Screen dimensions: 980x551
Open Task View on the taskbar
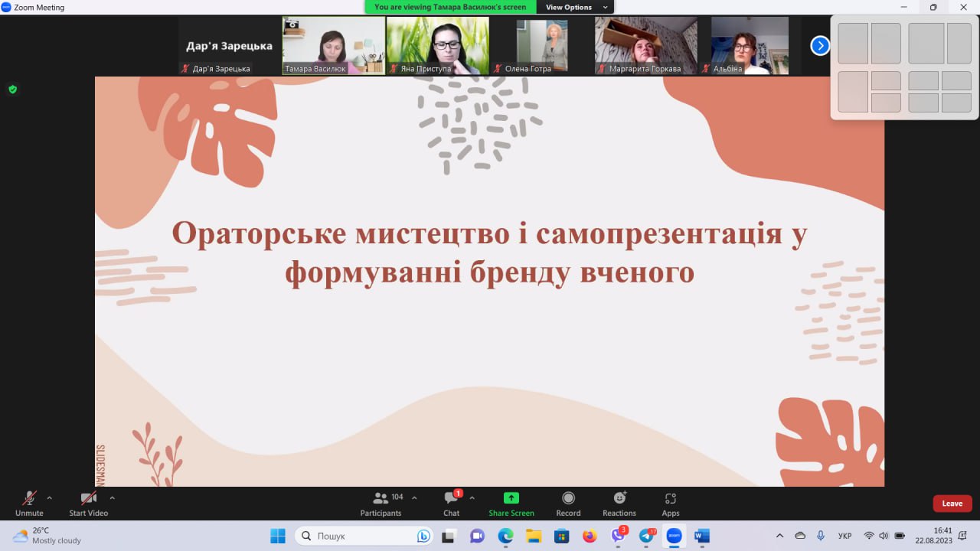pyautogui.click(x=449, y=536)
